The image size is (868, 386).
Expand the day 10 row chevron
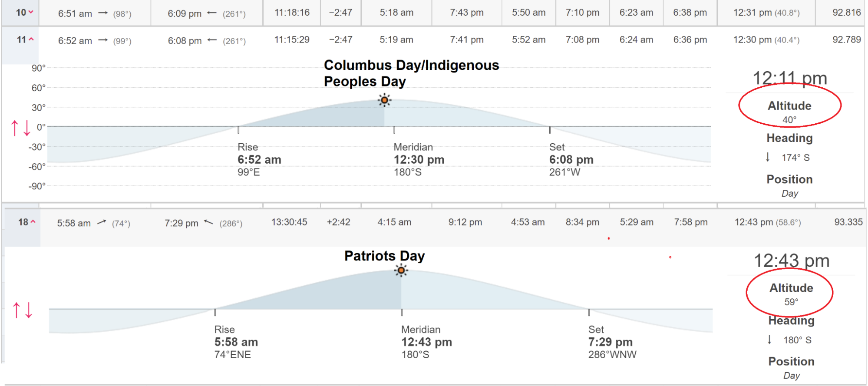click(x=30, y=13)
